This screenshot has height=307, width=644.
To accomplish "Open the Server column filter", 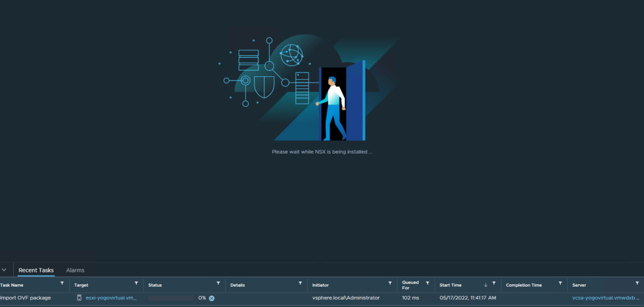I will [x=638, y=284].
